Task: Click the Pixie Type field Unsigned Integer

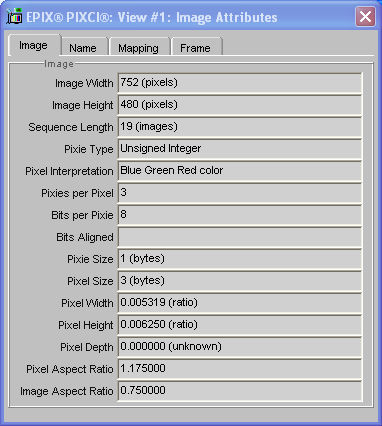Action: (x=240, y=149)
